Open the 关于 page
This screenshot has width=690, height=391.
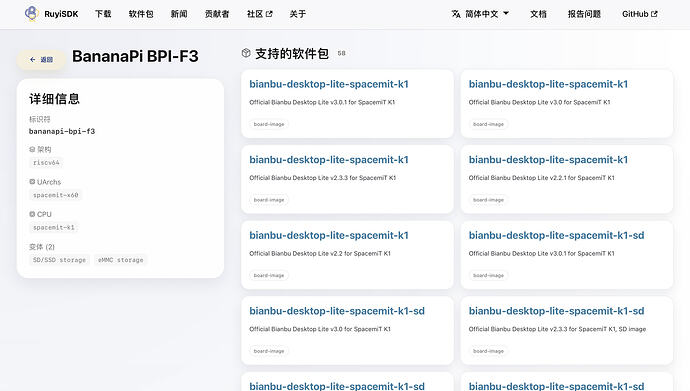pos(297,14)
